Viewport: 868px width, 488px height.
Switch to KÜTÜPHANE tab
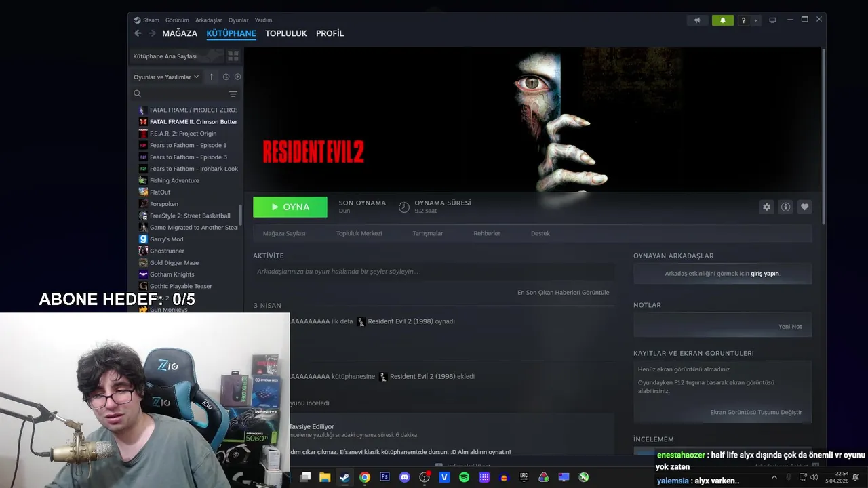pyautogui.click(x=231, y=33)
